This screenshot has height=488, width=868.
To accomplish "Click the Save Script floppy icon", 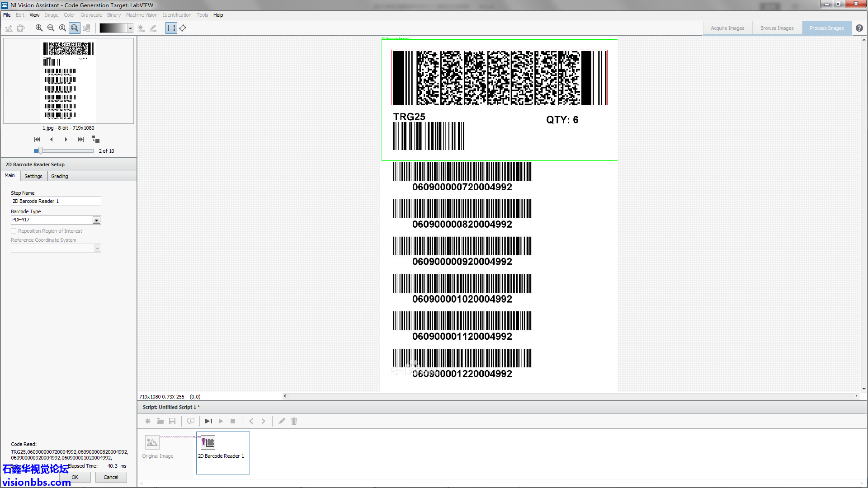I will pyautogui.click(x=172, y=421).
